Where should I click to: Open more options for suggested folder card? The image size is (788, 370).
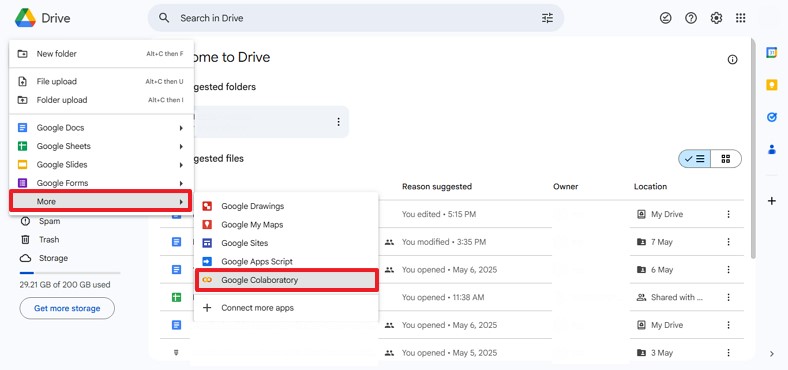coord(338,122)
